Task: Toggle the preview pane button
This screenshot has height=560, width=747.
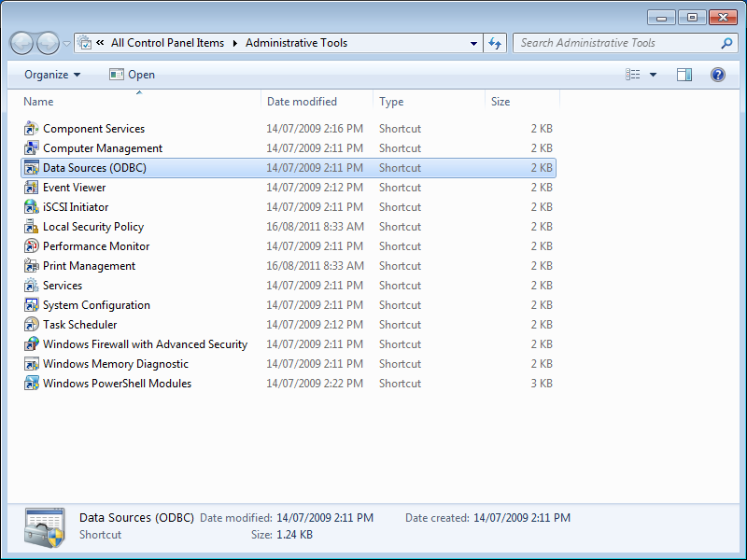Action: coord(684,75)
